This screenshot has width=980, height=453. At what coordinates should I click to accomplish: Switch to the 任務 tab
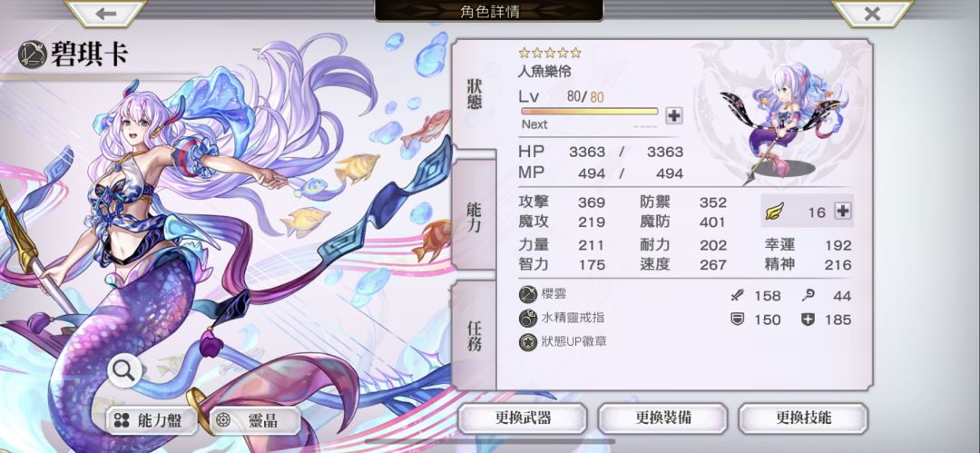tap(475, 335)
